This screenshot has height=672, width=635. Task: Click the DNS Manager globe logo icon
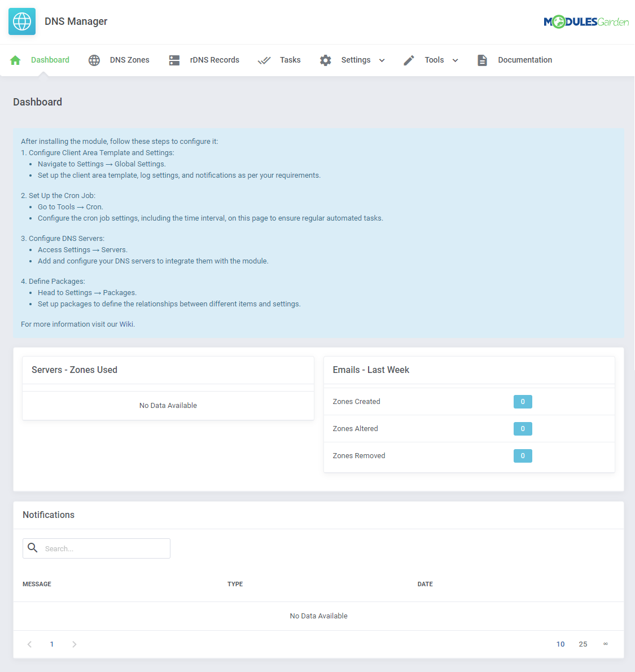coord(22,21)
